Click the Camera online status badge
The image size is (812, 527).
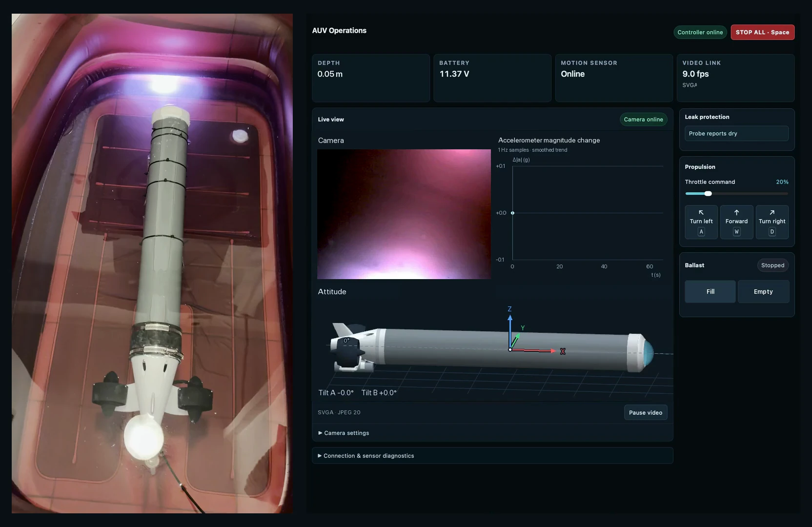[643, 120]
